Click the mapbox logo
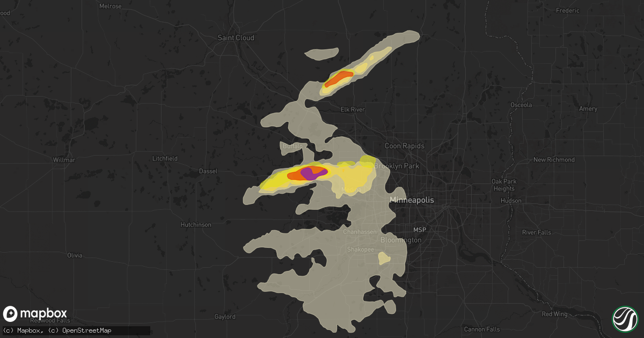Screen dimensions: 644x338 click(35, 314)
